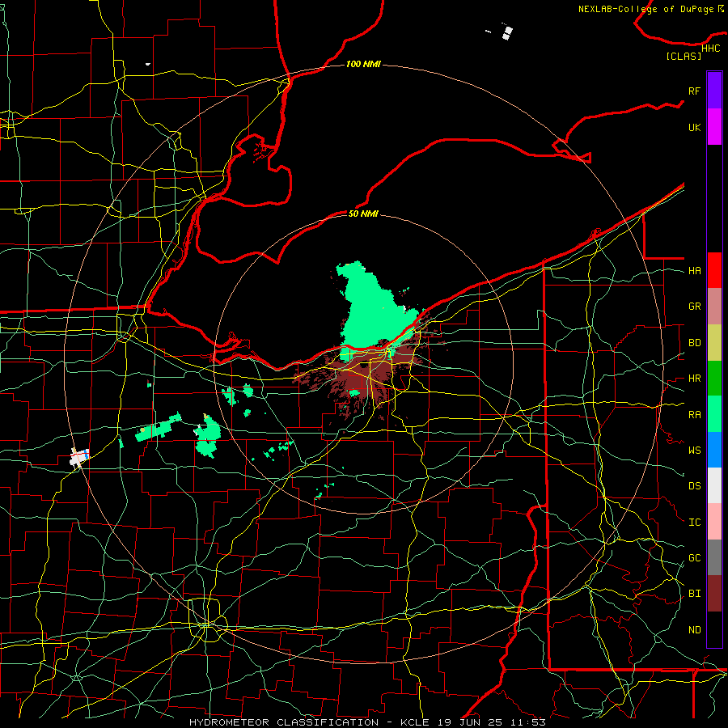
Task: Click the "11:53" timestamp text
Action: coord(527,722)
